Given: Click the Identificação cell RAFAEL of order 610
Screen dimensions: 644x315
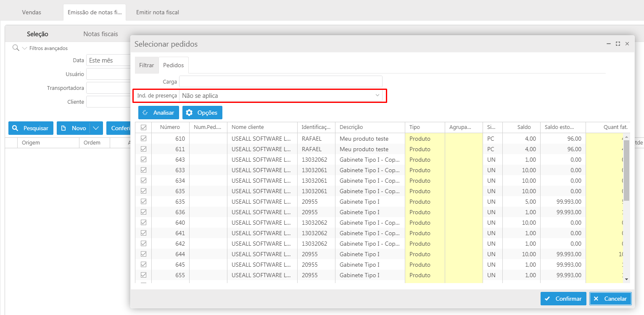Looking at the screenshot, I should click(x=316, y=139).
